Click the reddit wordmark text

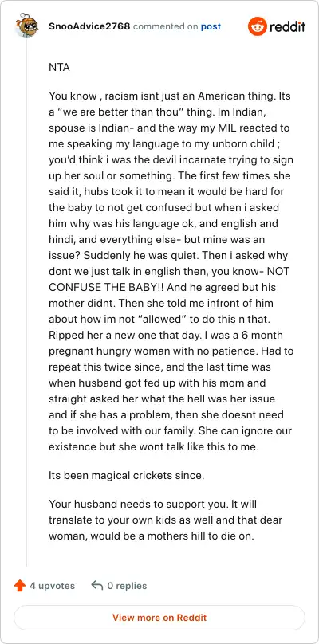[287, 27]
